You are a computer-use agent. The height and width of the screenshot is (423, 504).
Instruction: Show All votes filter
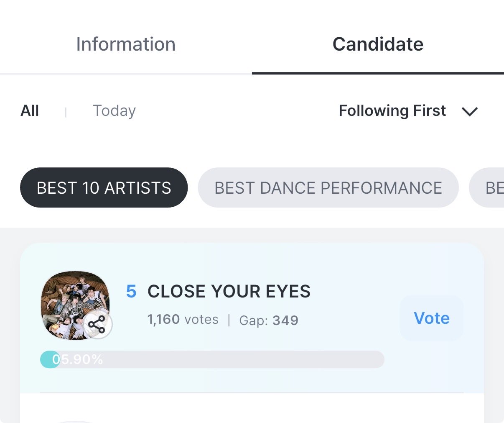(x=30, y=111)
